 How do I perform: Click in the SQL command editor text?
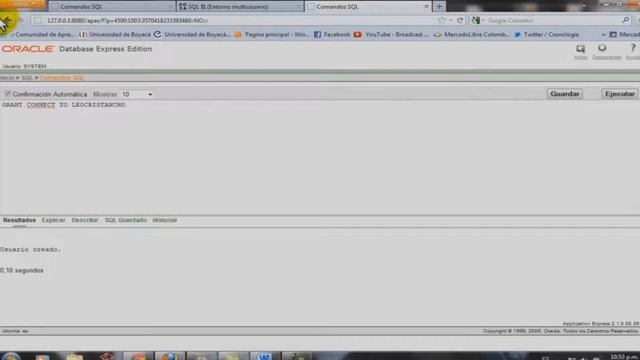(64, 105)
